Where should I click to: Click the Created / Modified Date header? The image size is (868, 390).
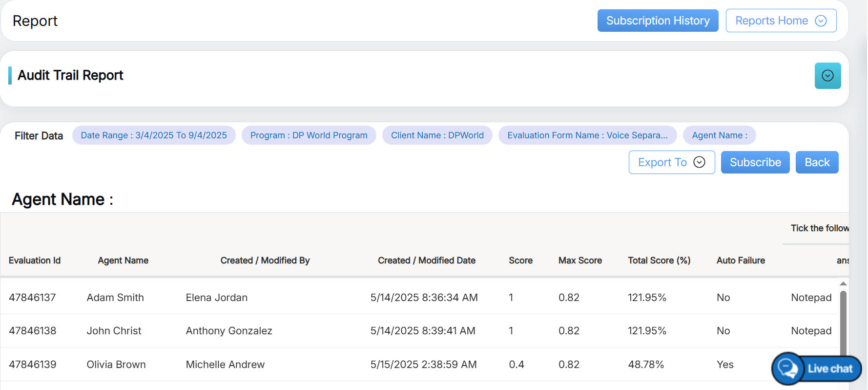(426, 260)
